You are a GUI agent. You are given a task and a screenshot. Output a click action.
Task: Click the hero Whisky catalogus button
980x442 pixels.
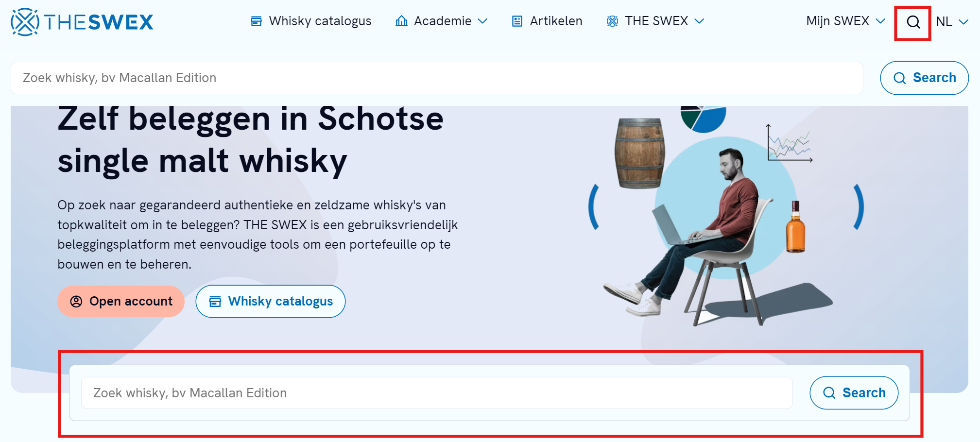(271, 301)
